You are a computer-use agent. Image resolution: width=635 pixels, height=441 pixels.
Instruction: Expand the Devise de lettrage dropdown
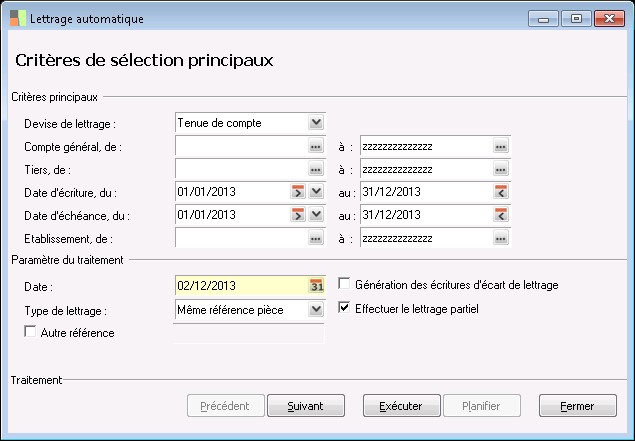[316, 122]
